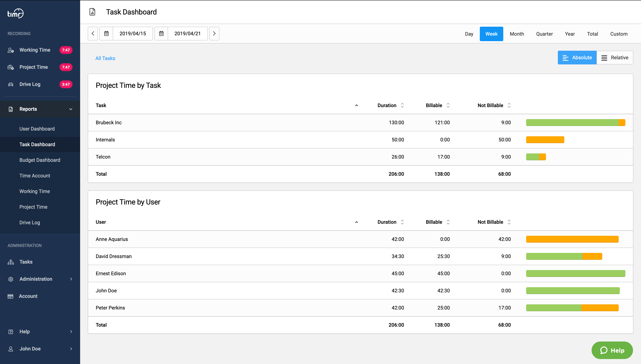Viewport: 641px width, 364px height.
Task: Click the John Doe user icon
Action: point(10,349)
